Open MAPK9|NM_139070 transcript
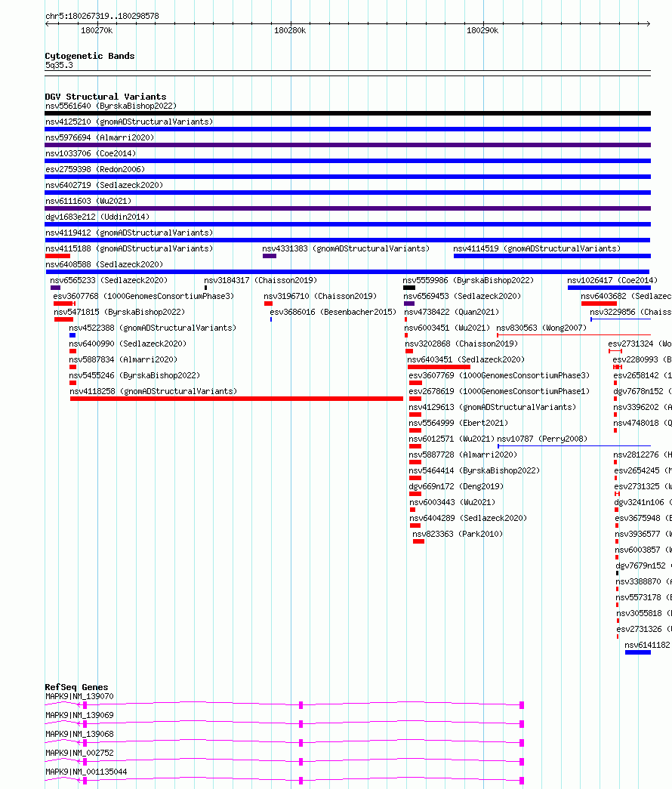Viewport: 672px width, 789px height. [79, 696]
